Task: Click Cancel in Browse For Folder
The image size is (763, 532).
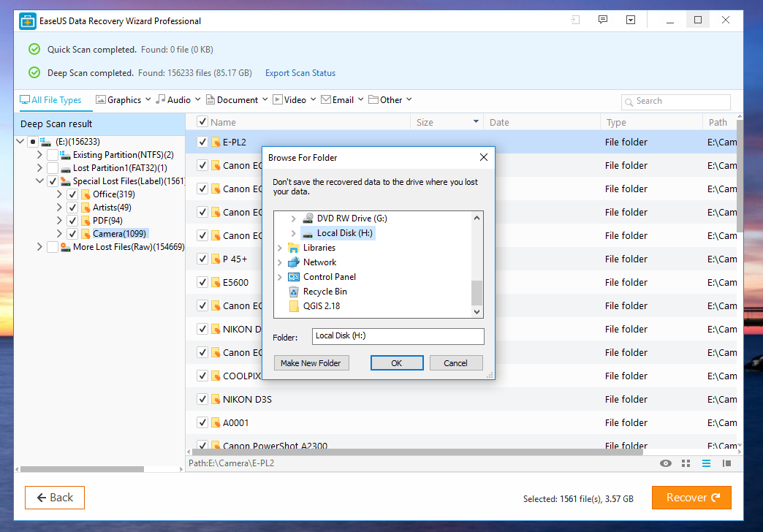Action: 455,363
